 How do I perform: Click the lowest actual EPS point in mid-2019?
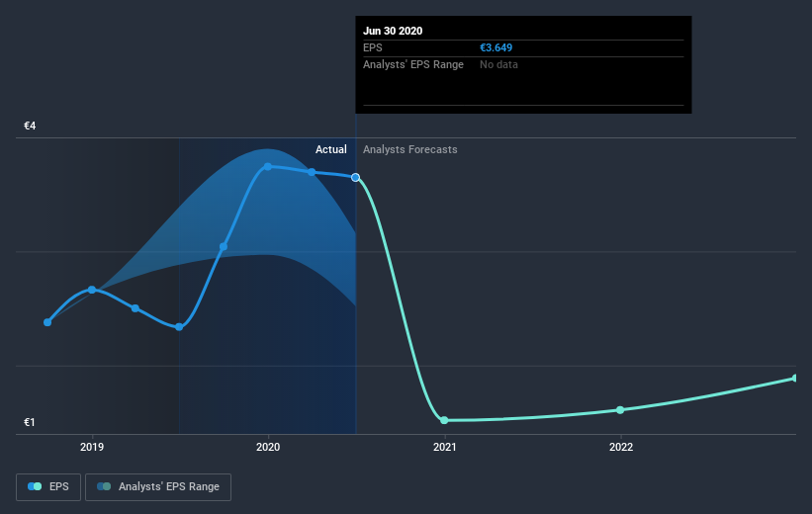[x=179, y=327]
